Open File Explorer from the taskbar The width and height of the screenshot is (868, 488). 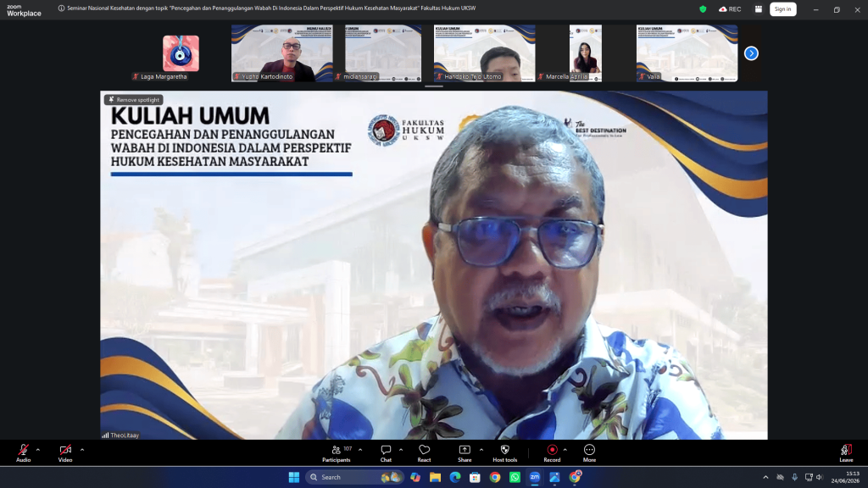point(435,477)
